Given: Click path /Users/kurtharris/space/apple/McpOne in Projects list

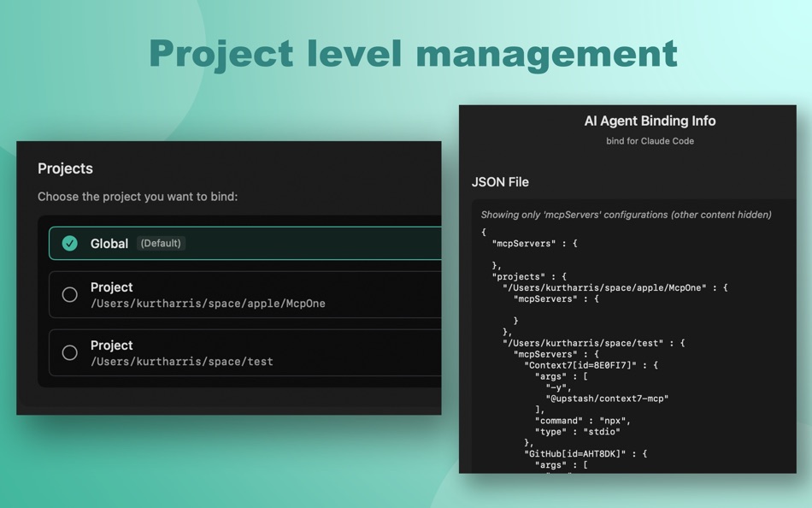Looking at the screenshot, I should pos(209,304).
